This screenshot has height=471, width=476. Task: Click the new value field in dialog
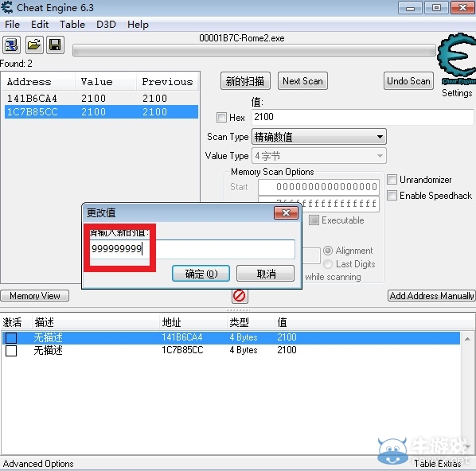coord(193,249)
